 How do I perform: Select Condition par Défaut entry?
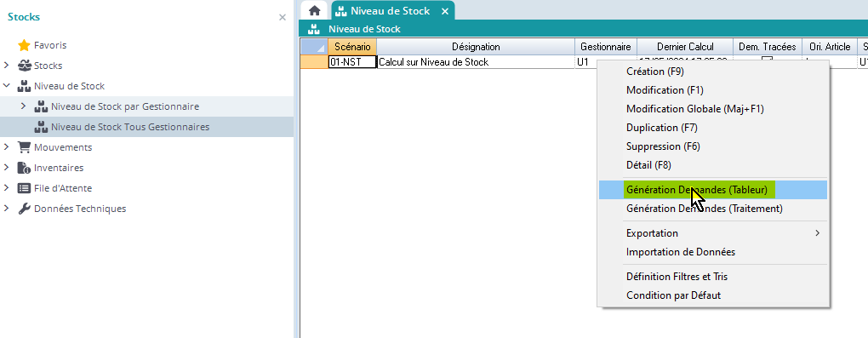coord(714,295)
